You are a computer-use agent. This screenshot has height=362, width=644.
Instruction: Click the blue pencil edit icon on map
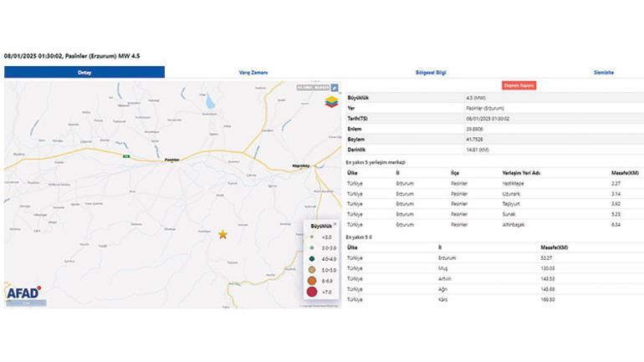[335, 88]
